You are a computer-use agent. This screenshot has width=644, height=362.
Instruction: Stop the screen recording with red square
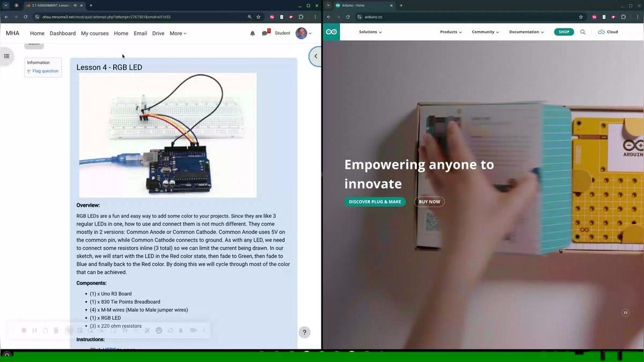[24, 330]
